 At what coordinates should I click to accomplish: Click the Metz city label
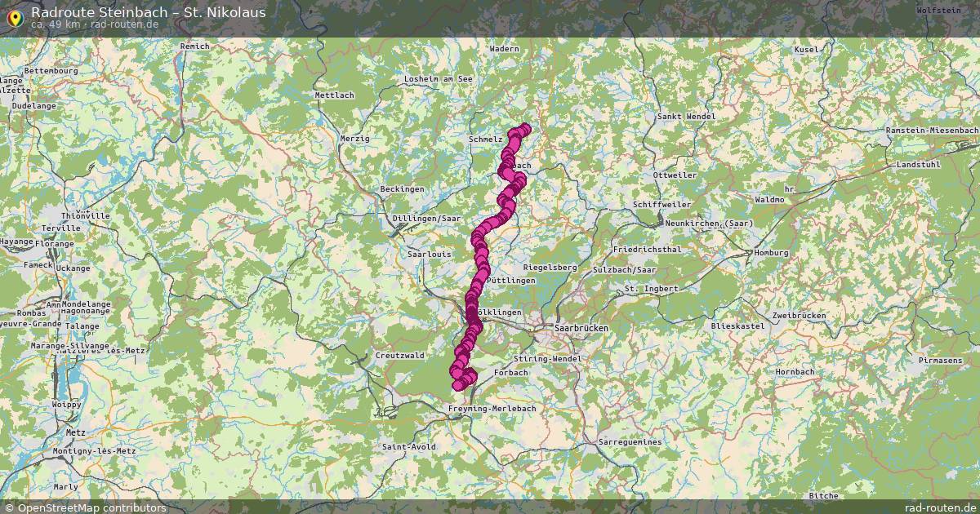(75, 432)
